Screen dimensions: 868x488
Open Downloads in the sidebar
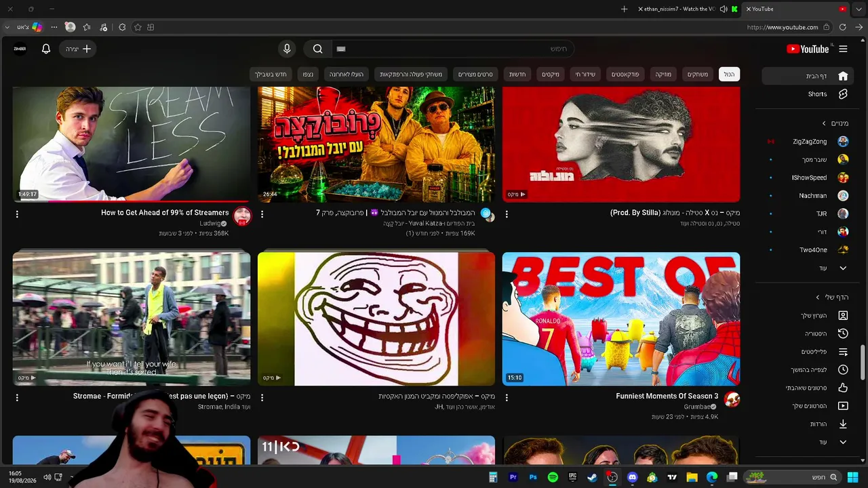coord(807,424)
